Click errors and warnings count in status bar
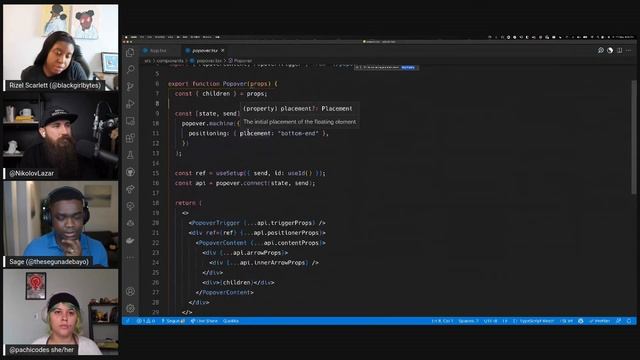 tap(146, 321)
